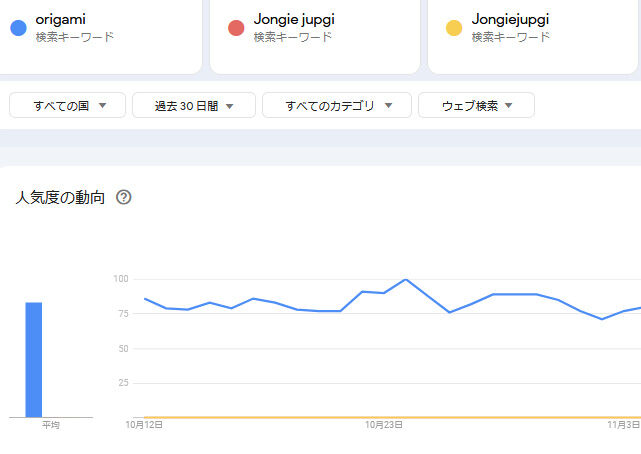Click the 人気度の動向 heading
Viewport: 641px width, 454px height.
coord(60,197)
